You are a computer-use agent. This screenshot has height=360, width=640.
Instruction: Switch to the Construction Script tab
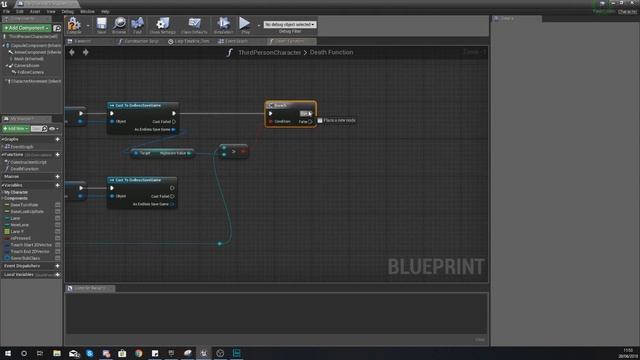point(139,41)
